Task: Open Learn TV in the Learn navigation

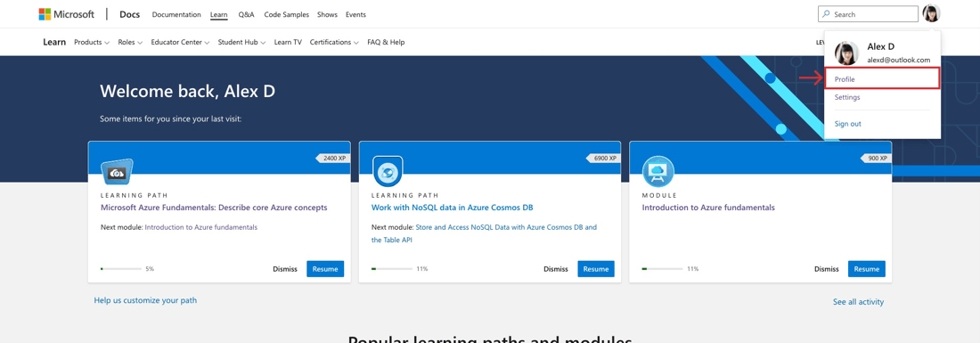Action: [x=288, y=43]
